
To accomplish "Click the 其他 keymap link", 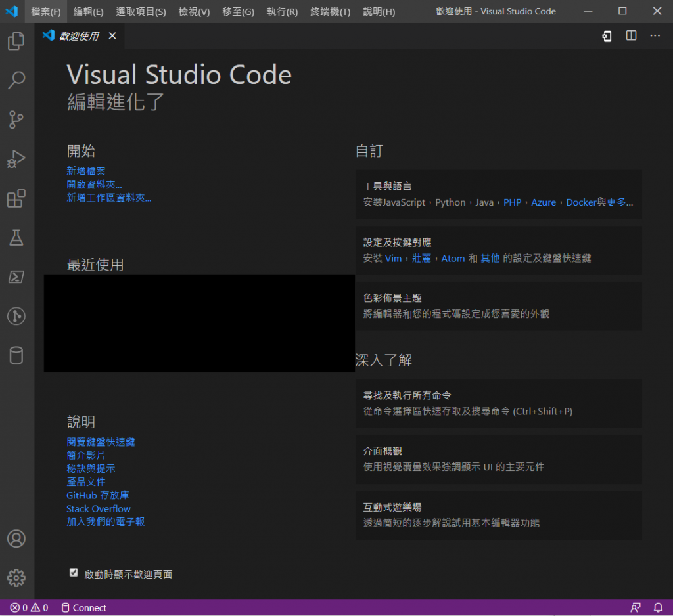I will tap(490, 258).
